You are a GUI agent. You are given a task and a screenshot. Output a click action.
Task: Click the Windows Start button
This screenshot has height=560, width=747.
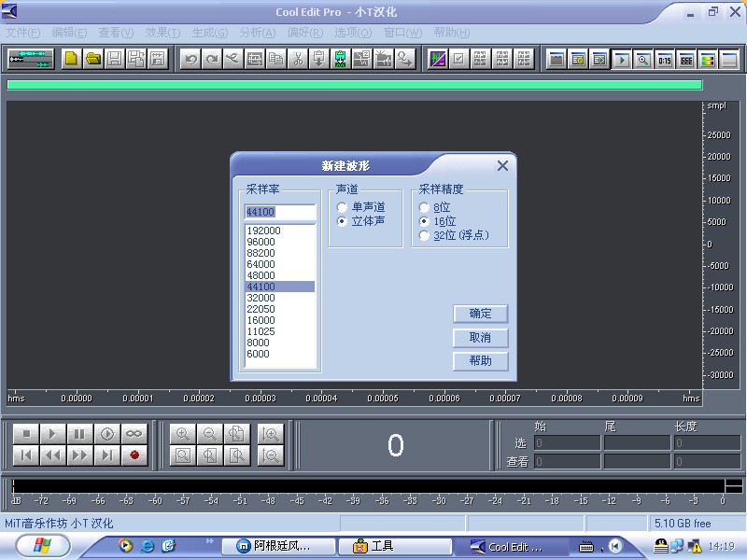click(x=42, y=546)
